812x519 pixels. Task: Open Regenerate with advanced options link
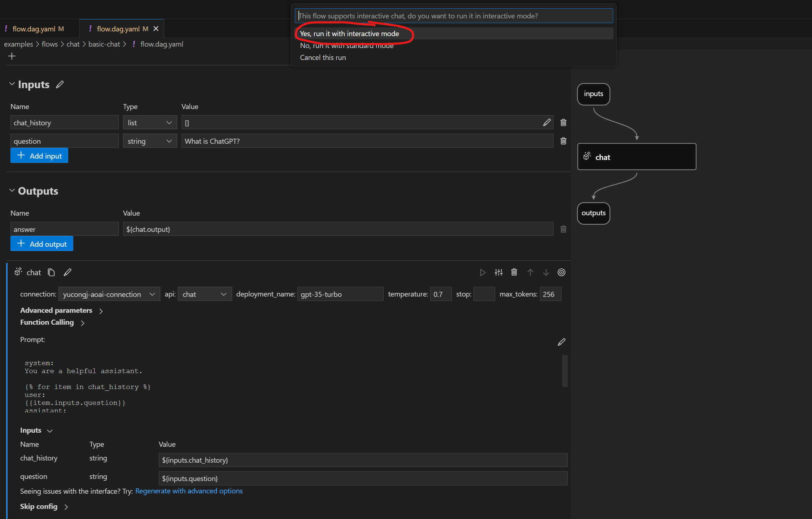[189, 491]
